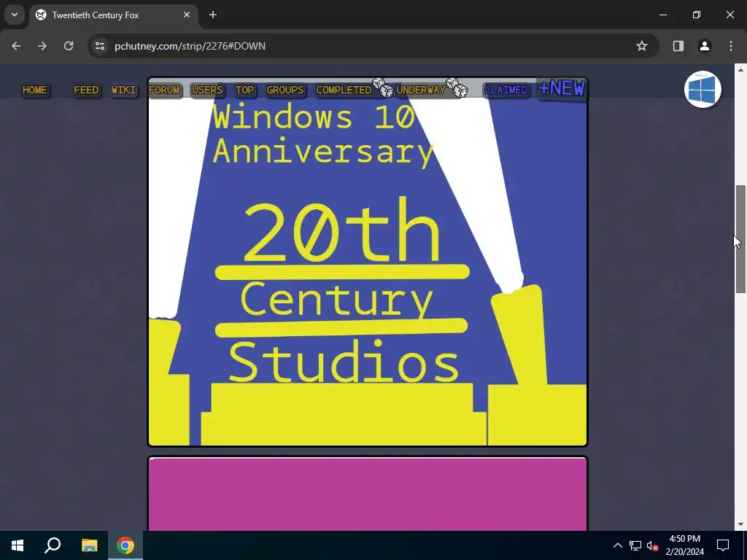This screenshot has height=560, width=747.
Task: Open the WIKI link
Action: pos(124,90)
